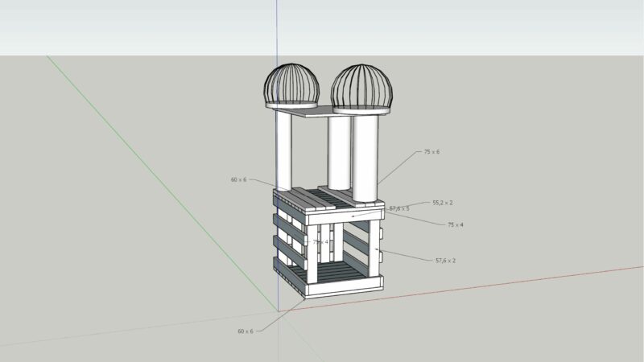Select the "55,2 x 2" dimension label

tap(443, 203)
